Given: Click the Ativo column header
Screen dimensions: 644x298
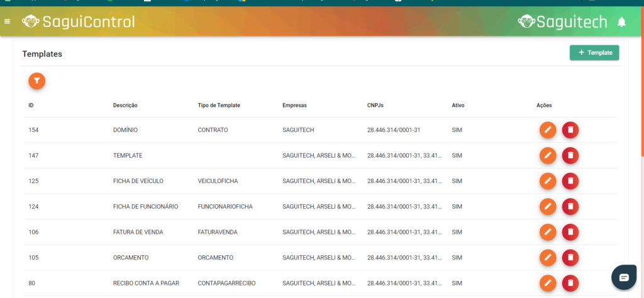Looking at the screenshot, I should [x=458, y=105].
